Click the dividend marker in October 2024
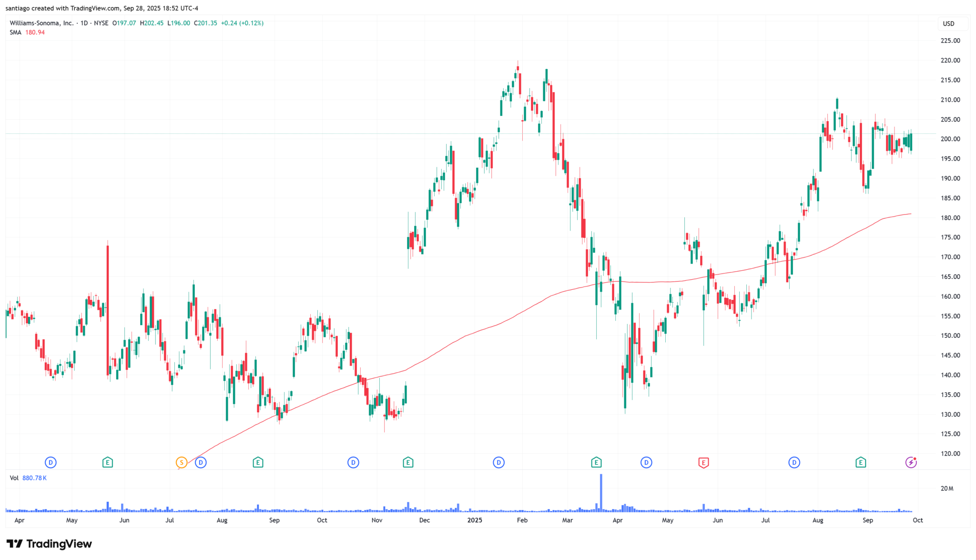Screen dimensions: 976x560 coord(353,462)
